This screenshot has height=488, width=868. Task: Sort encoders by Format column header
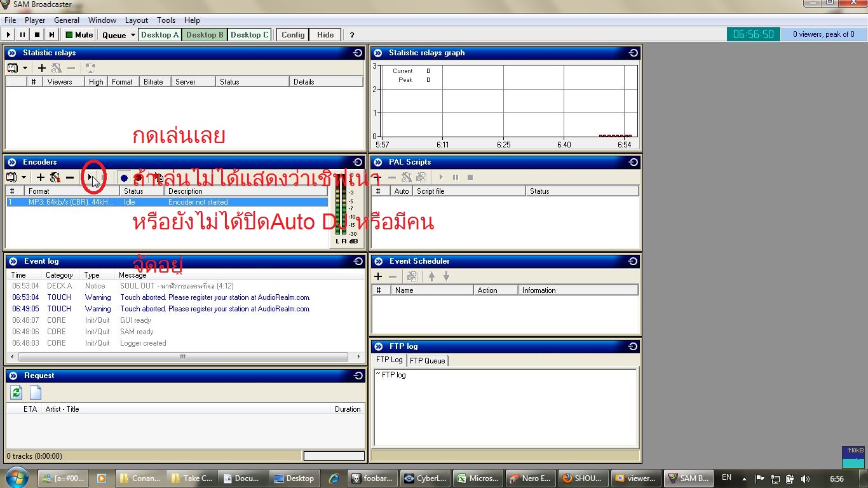coord(72,191)
